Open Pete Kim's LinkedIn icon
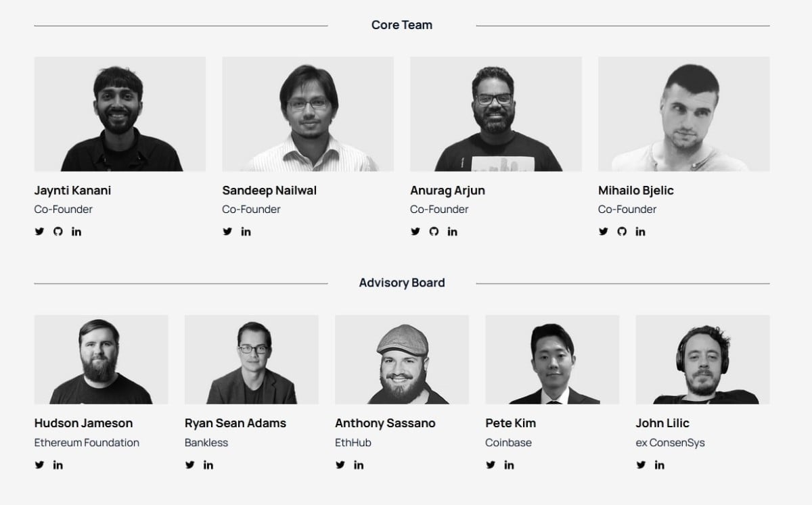 click(509, 465)
